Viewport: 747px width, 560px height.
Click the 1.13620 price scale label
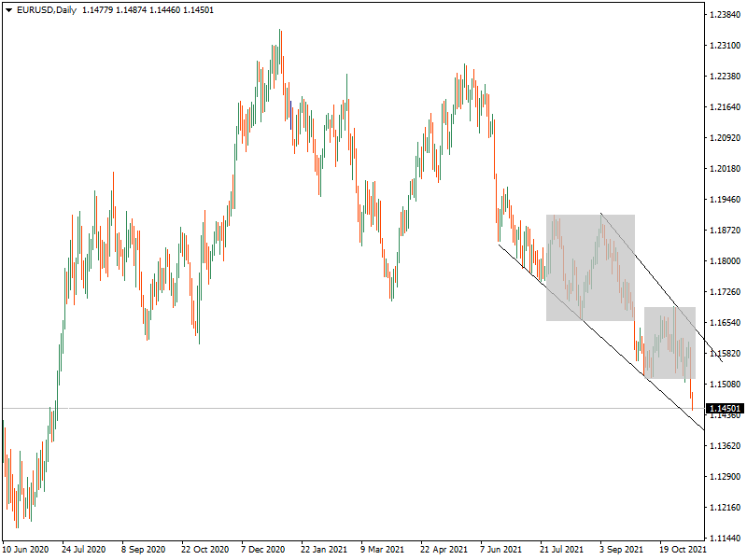coord(726,446)
